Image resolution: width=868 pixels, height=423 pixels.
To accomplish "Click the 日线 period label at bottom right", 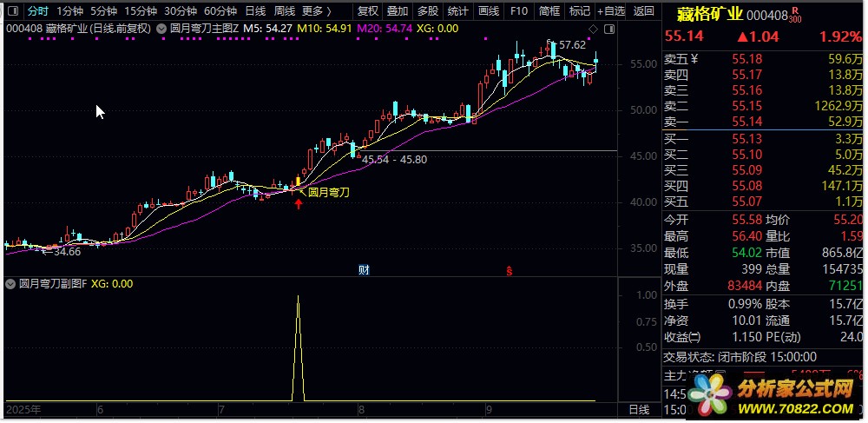I will pyautogui.click(x=639, y=410).
